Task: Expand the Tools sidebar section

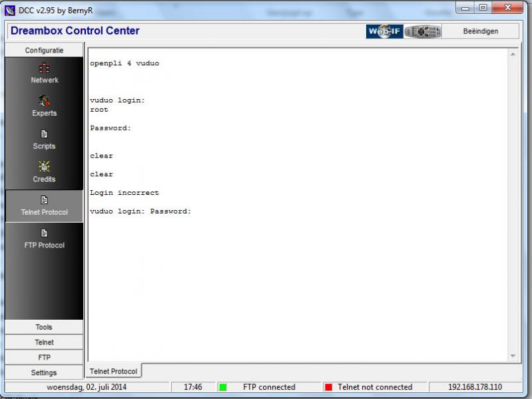Action: click(44, 327)
